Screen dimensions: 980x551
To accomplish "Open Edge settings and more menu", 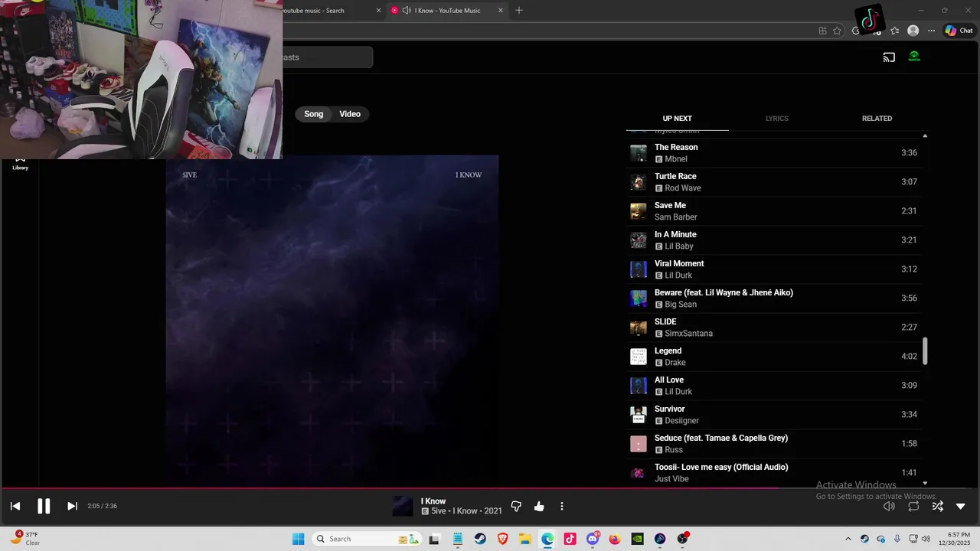I will pos(931,31).
